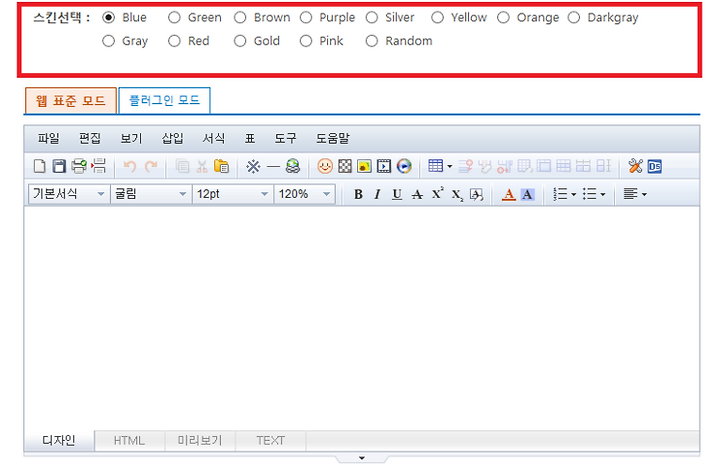Open the 도움말 menu
The height and width of the screenshot is (468, 720).
333,138
